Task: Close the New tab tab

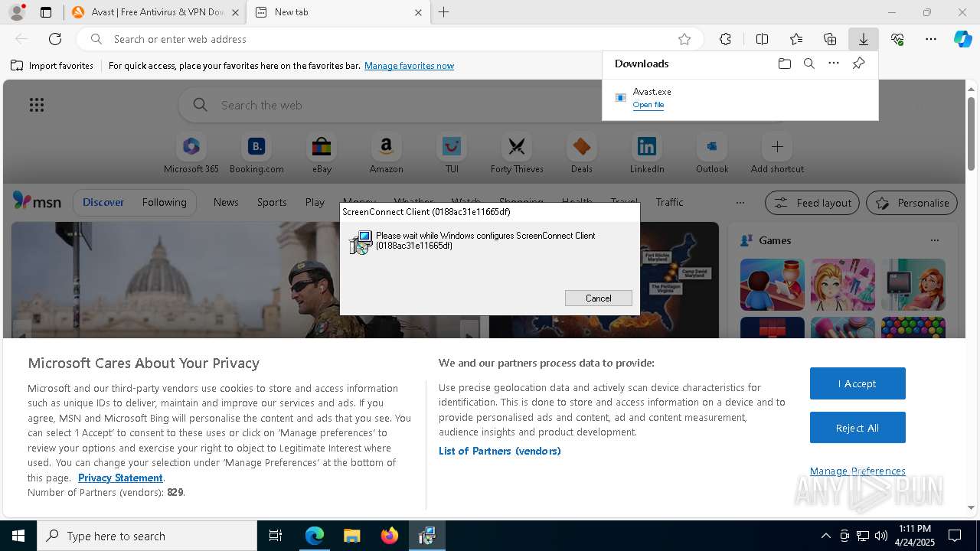Action: [x=418, y=12]
